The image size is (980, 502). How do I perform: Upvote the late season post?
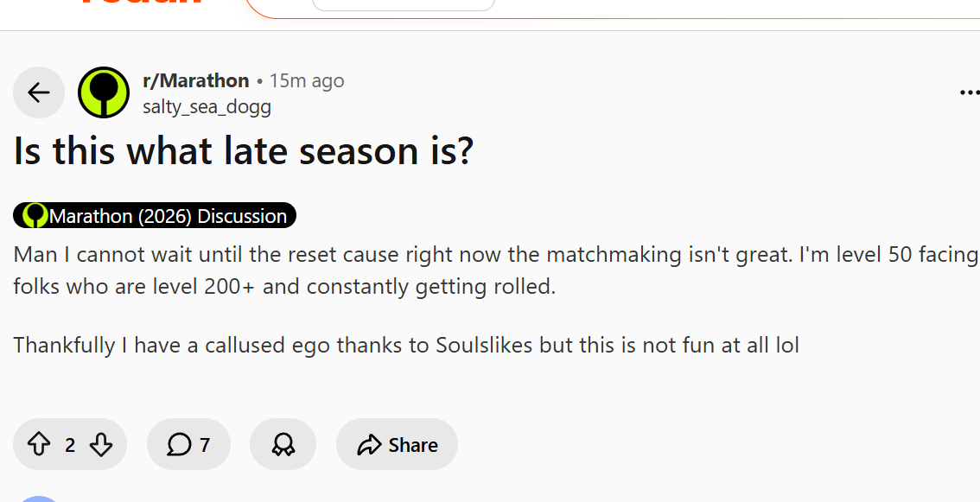(39, 444)
